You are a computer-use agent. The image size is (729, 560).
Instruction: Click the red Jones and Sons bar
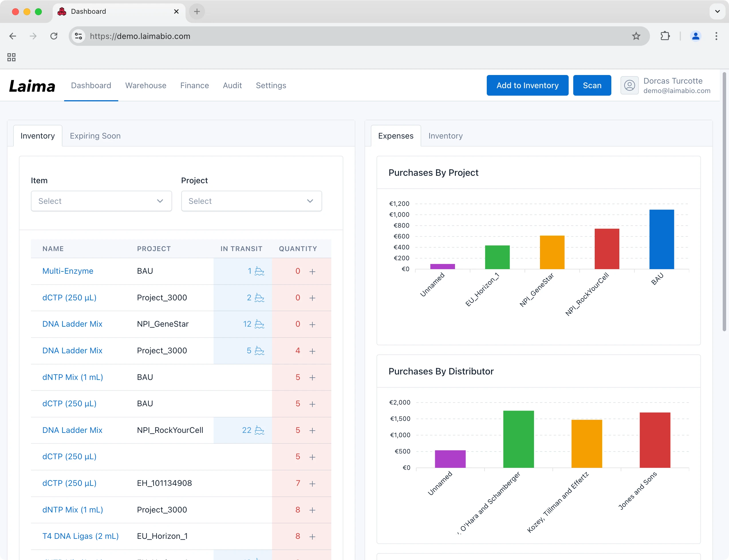coord(655,440)
